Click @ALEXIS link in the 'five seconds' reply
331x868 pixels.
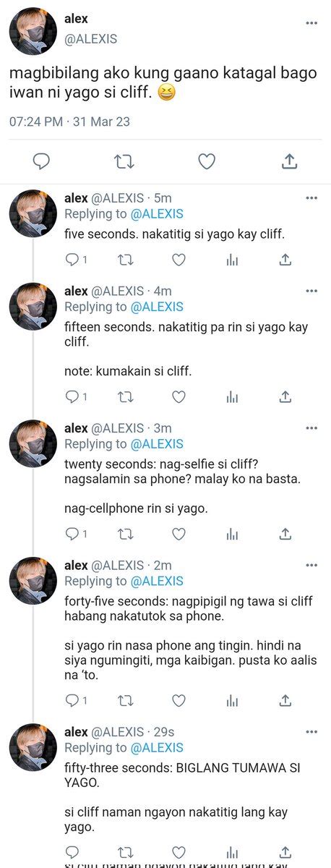point(157,213)
